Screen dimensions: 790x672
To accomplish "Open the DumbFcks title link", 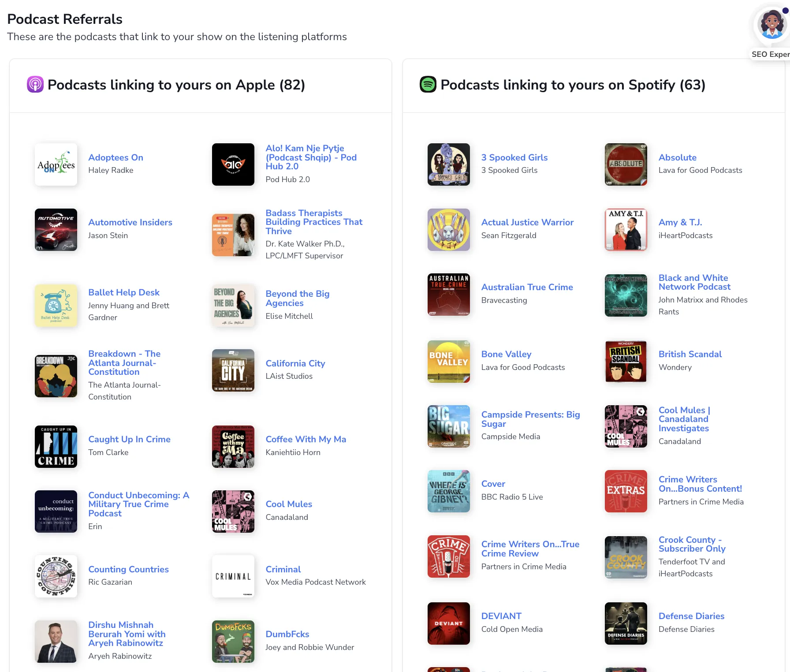I will click(287, 634).
